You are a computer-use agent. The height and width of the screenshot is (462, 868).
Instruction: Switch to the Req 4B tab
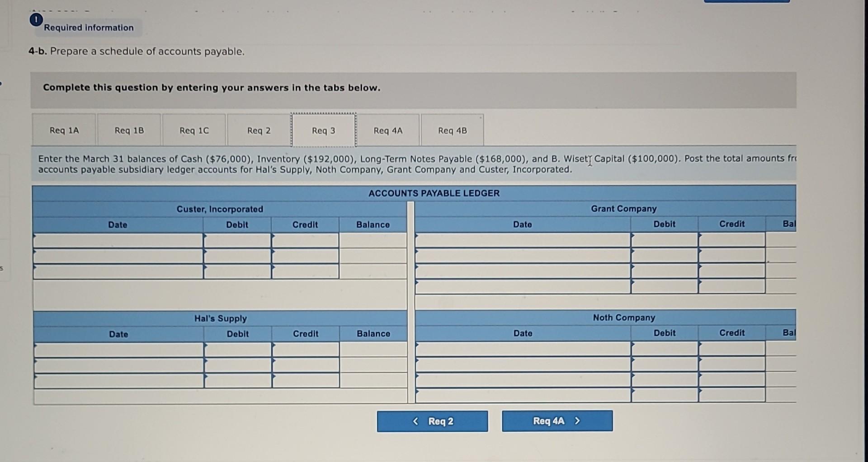(453, 131)
